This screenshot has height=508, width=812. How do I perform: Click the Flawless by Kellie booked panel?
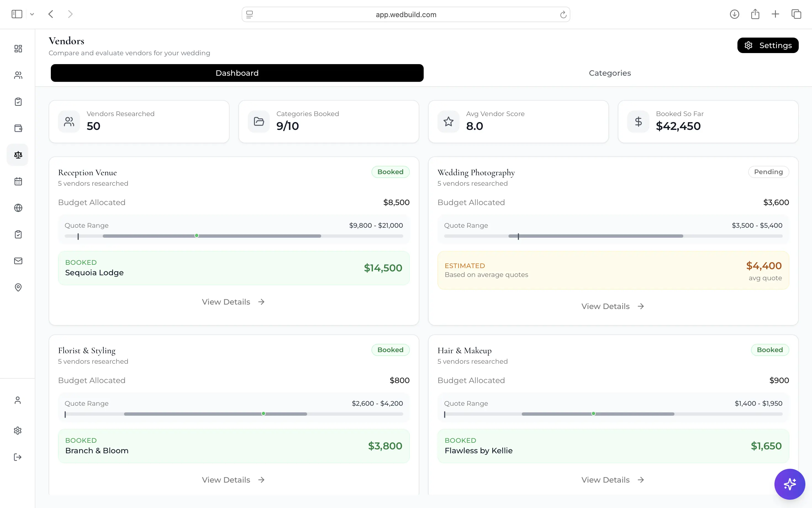point(613,446)
